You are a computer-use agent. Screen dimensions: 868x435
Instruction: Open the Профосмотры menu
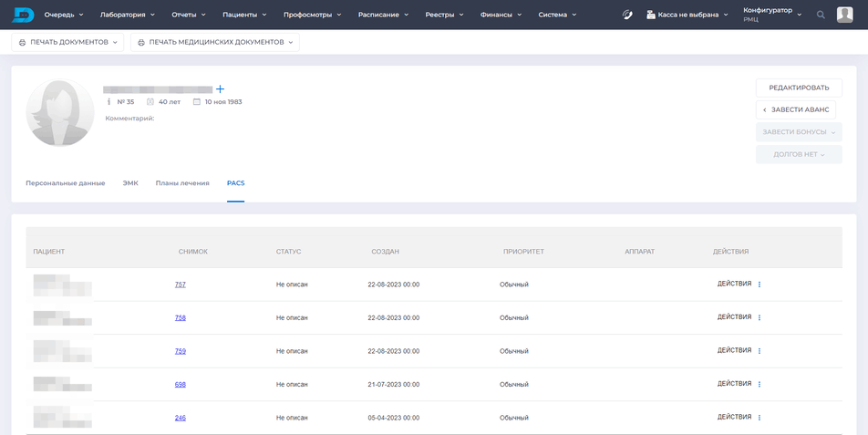pos(312,15)
